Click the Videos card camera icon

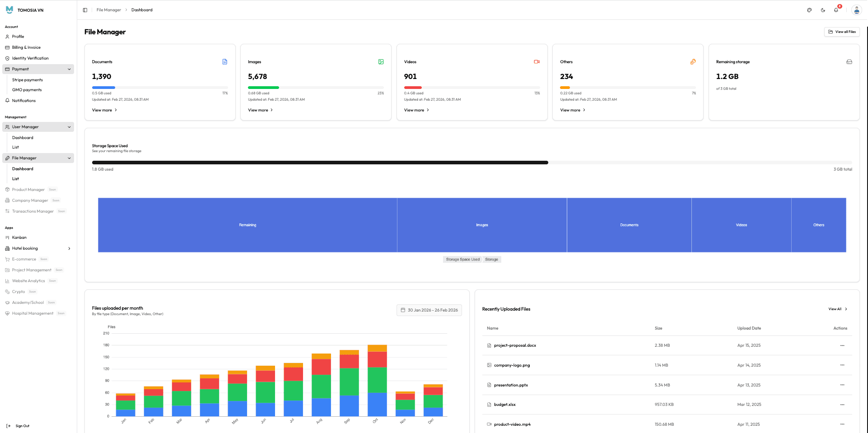pos(537,62)
